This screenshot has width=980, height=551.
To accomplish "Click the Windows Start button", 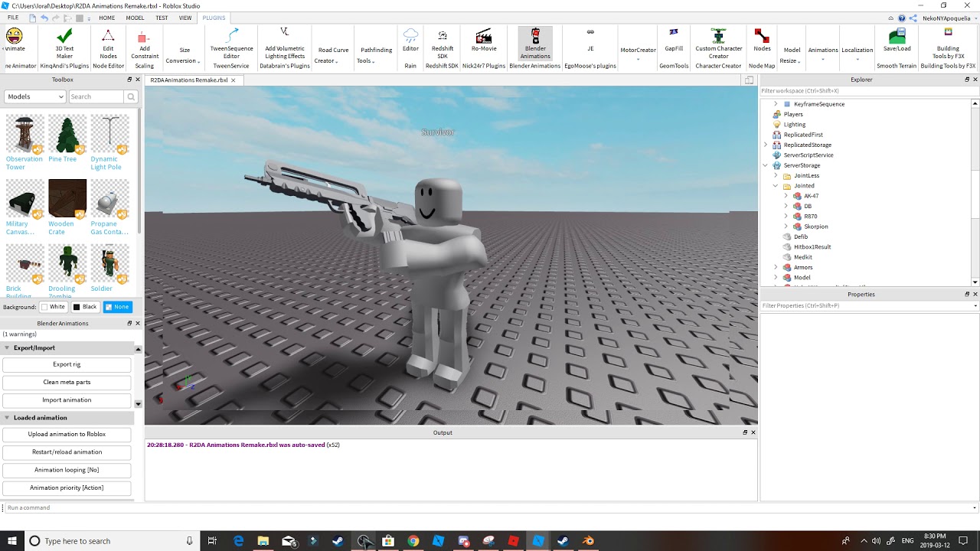I will pyautogui.click(x=12, y=541).
